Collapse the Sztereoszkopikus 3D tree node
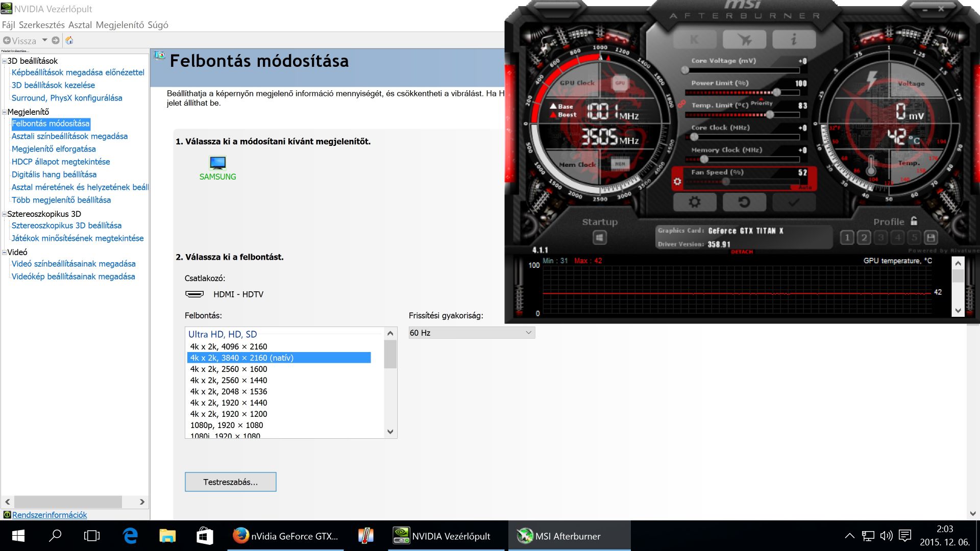 5,214
